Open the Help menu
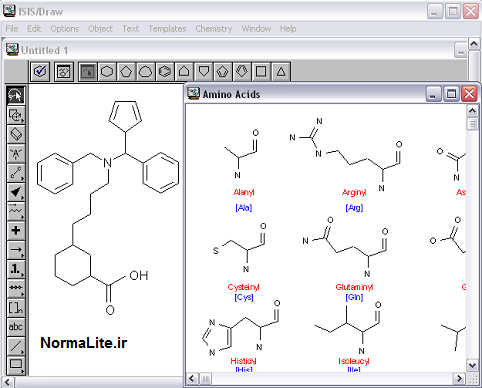 click(288, 29)
